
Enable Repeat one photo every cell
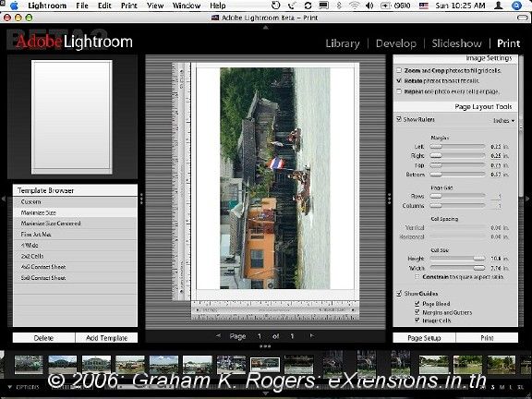[x=399, y=91]
